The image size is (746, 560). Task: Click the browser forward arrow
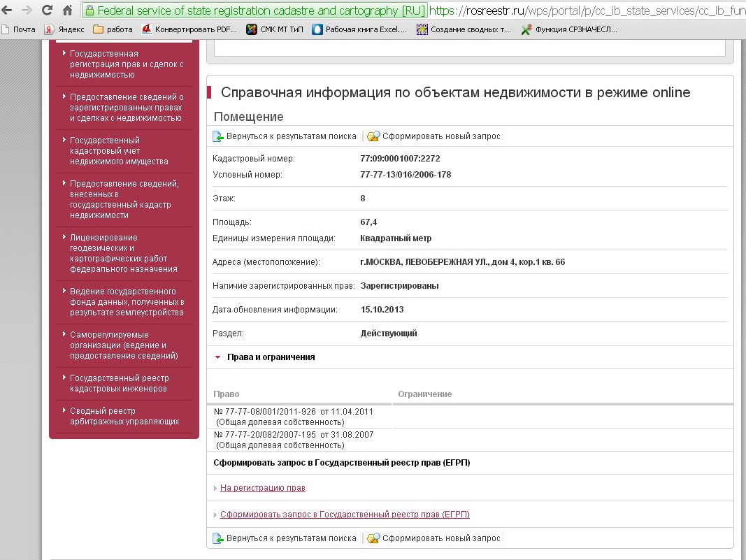click(x=27, y=10)
